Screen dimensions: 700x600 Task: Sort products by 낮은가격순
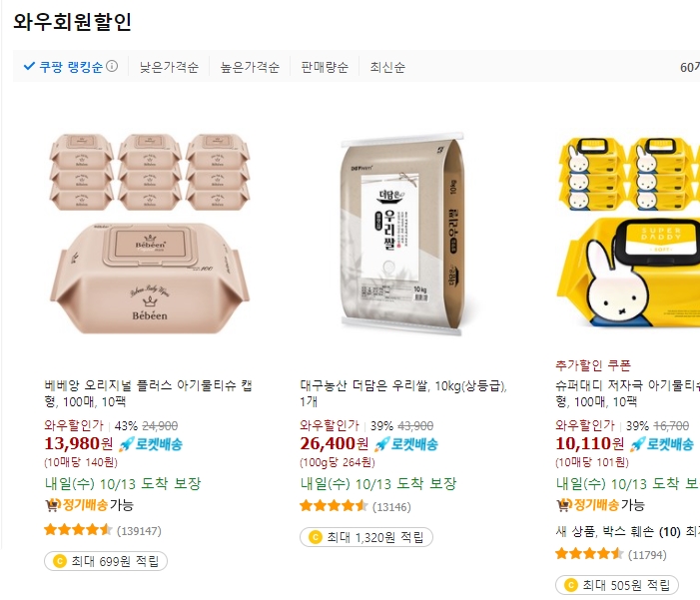coord(169,67)
